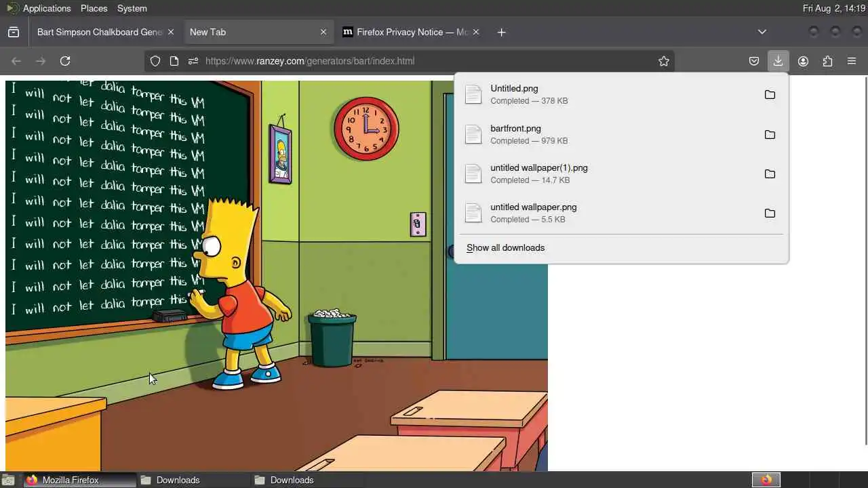Toggle the Downloads toolbar button

[778, 61]
